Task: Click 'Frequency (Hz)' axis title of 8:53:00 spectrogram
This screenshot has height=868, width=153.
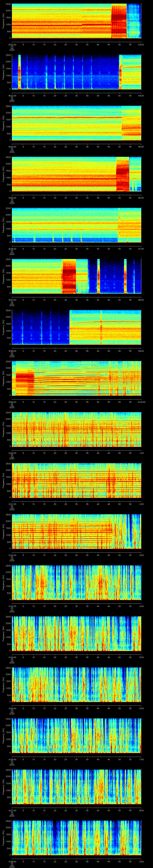Action: pos(3,72)
